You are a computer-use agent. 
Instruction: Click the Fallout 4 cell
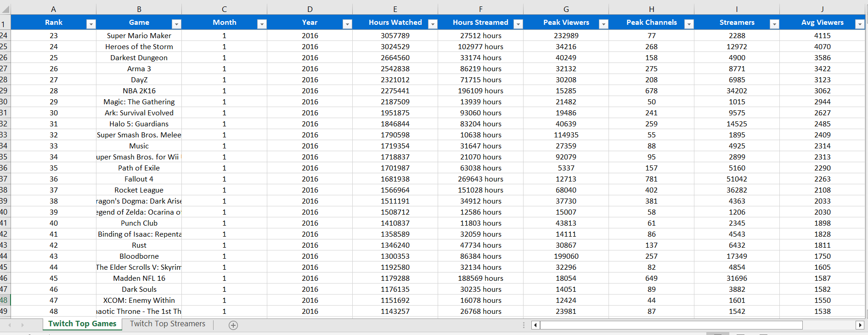139,179
